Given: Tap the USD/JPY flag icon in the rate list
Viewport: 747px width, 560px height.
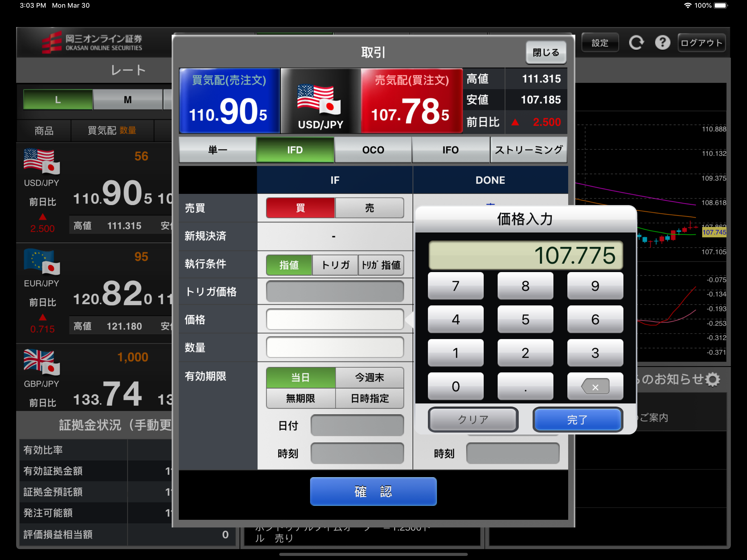Looking at the screenshot, I should click(42, 161).
